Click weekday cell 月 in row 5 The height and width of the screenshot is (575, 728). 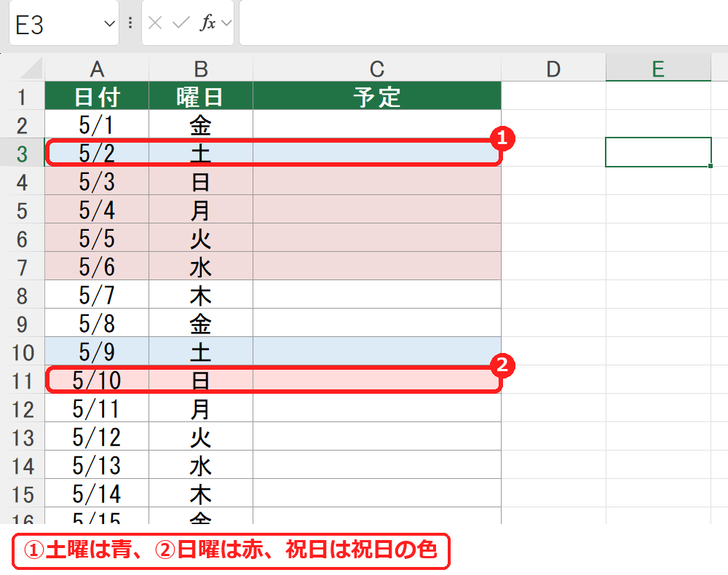point(201,210)
